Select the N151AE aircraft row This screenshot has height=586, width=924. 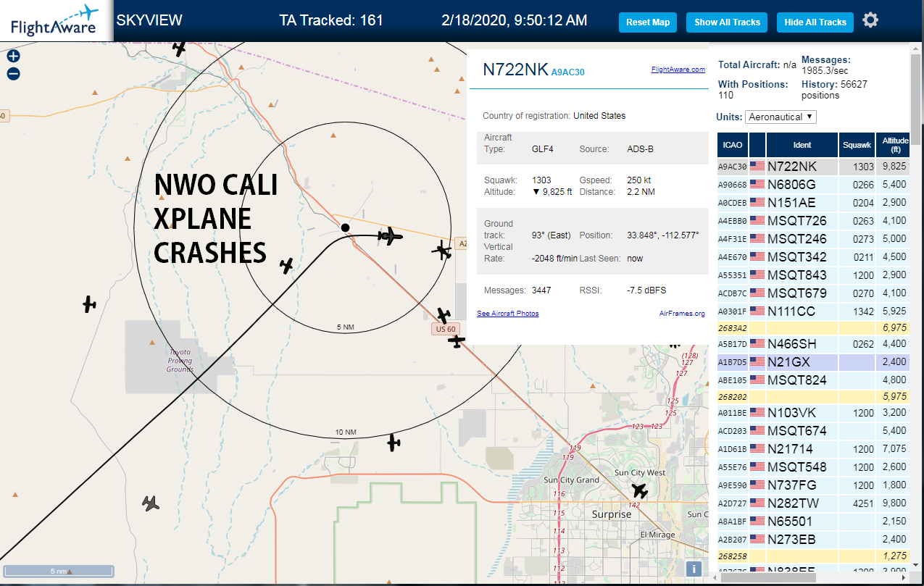pos(813,203)
